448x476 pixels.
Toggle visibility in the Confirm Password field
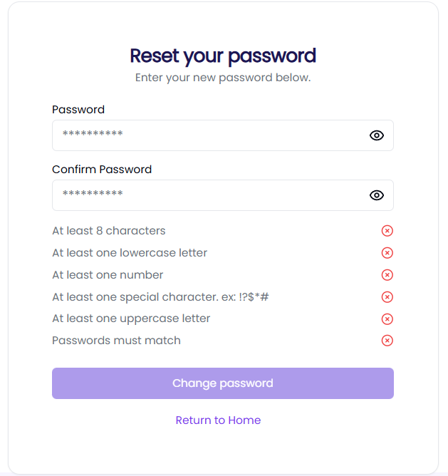pos(376,195)
